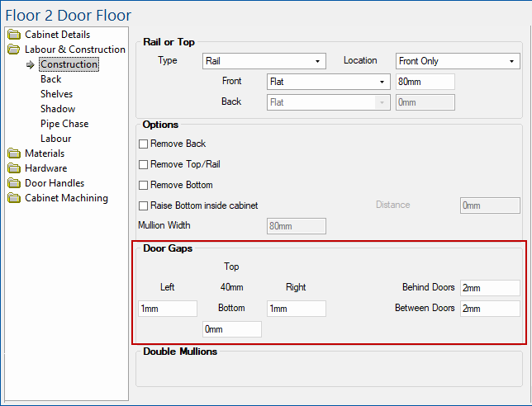This screenshot has height=406, width=532.
Task: Click the Cabinet Machining folder icon
Action: tap(15, 198)
